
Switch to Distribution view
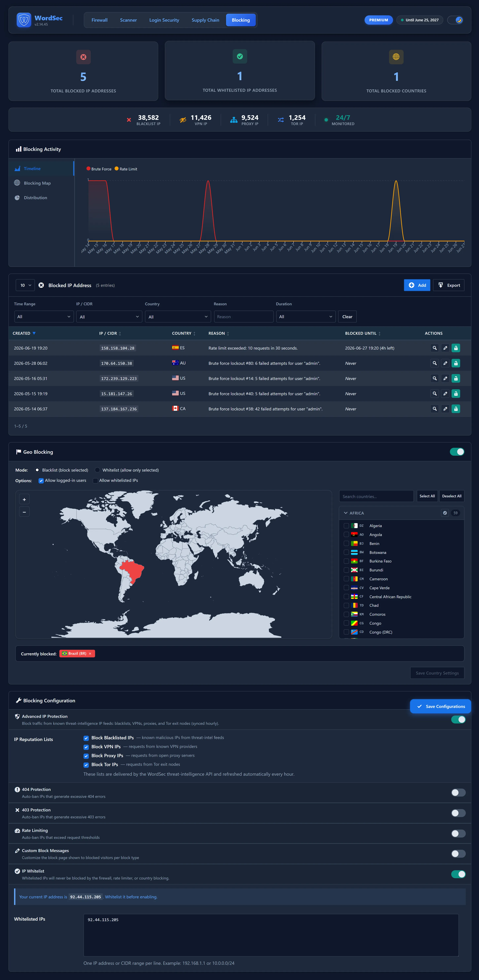pyautogui.click(x=35, y=198)
